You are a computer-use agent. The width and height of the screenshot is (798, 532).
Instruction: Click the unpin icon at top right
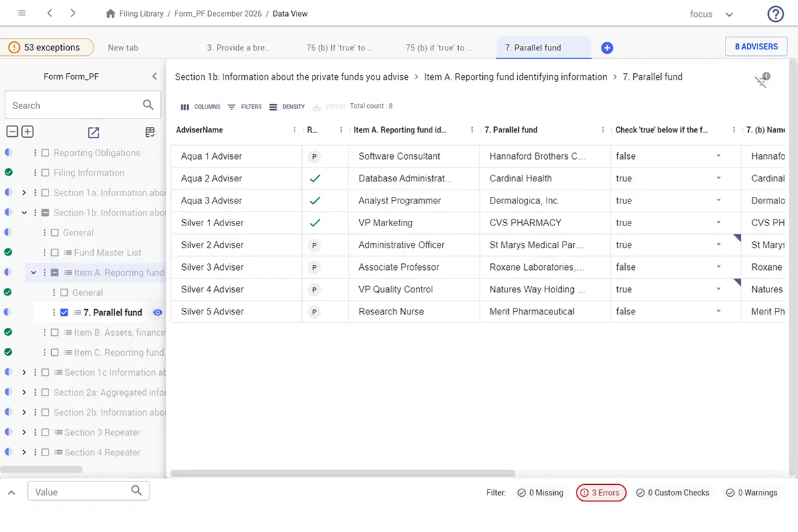click(761, 80)
